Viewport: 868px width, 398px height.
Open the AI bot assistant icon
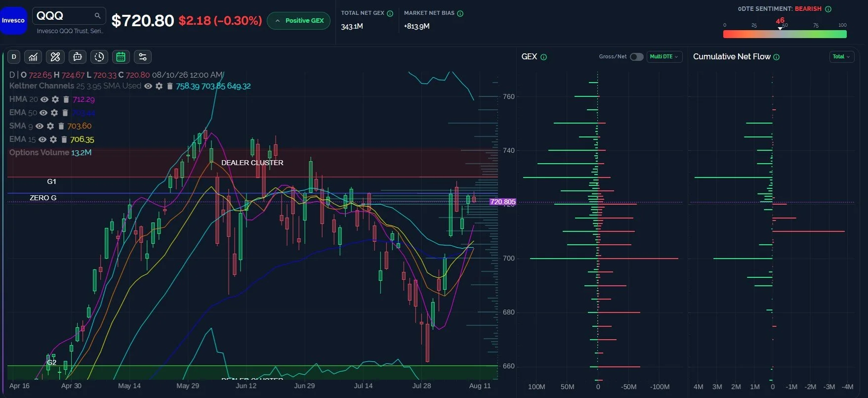pos(78,57)
